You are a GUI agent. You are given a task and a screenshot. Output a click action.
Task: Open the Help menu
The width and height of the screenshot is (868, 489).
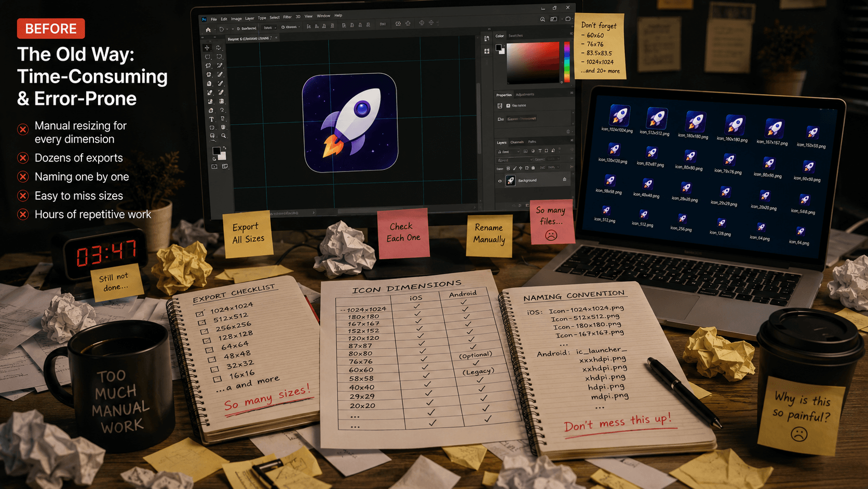point(338,16)
